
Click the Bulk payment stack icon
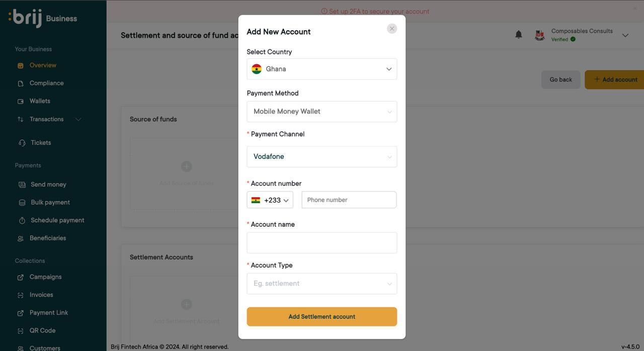(22, 203)
